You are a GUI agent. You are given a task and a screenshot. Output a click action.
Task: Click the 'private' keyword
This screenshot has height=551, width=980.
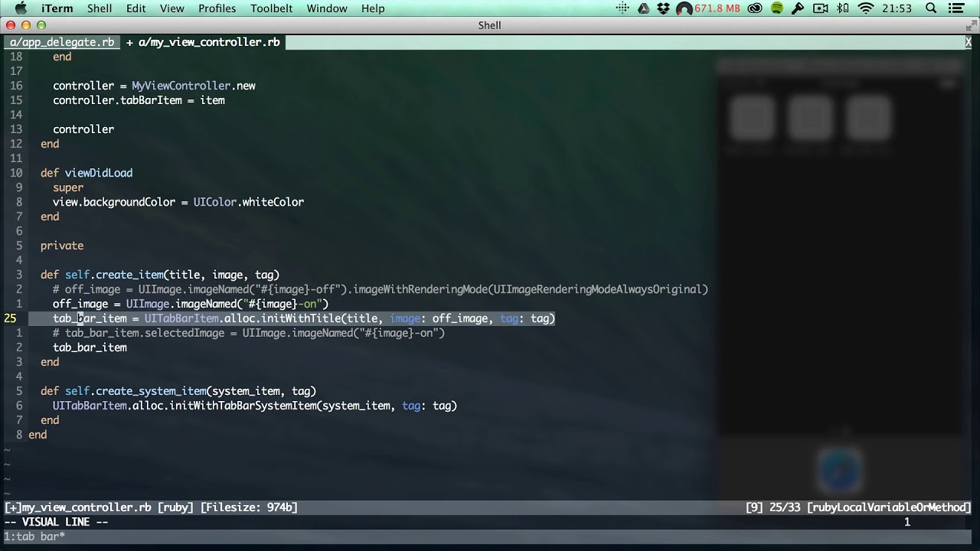click(x=62, y=246)
